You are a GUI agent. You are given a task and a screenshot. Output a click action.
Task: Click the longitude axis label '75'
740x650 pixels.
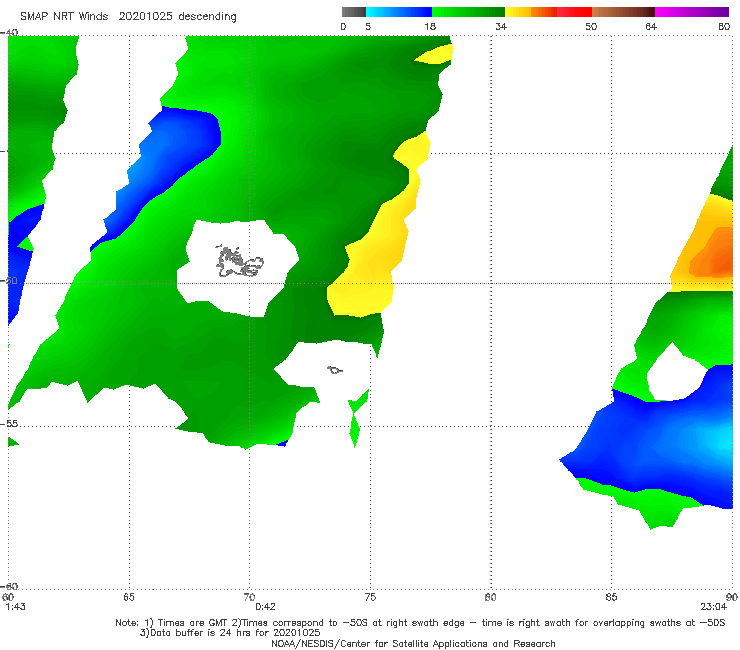click(x=370, y=597)
